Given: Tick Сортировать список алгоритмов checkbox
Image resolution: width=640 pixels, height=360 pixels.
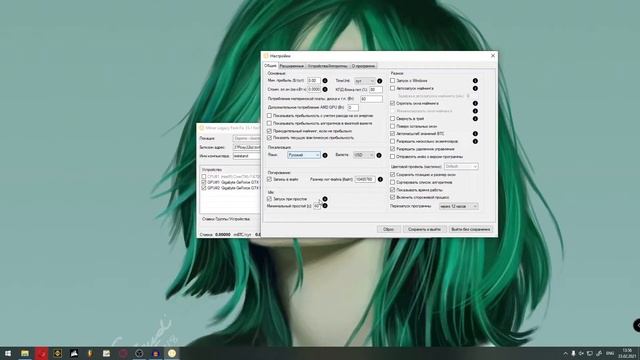Looking at the screenshot, I should 392,182.
